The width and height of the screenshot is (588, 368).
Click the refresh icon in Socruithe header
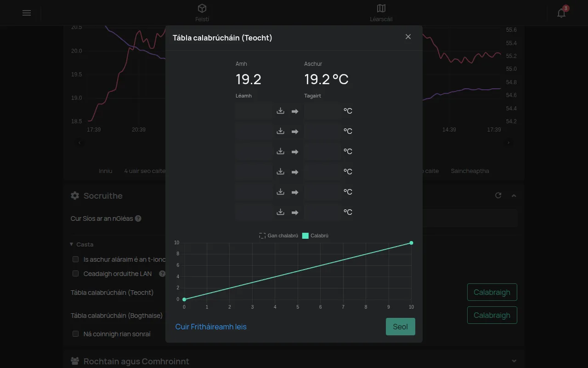click(498, 195)
